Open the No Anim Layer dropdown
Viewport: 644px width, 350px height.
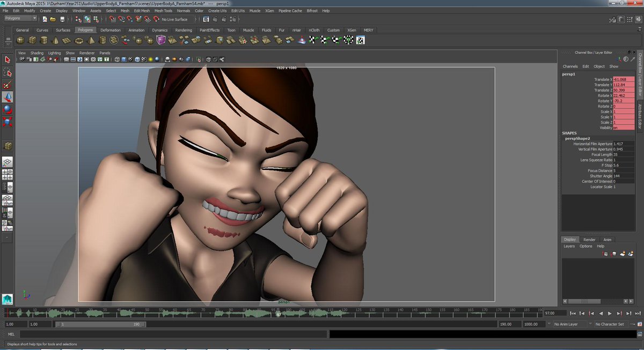click(x=569, y=324)
